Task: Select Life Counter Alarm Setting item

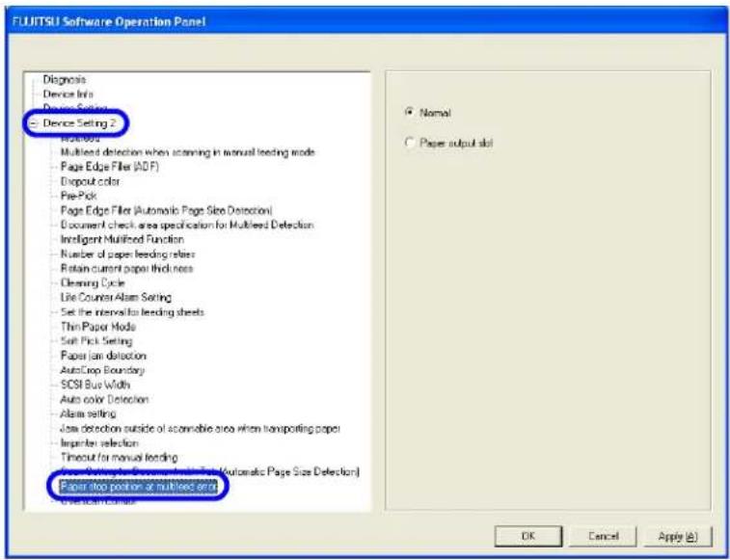Action: pyautogui.click(x=116, y=298)
